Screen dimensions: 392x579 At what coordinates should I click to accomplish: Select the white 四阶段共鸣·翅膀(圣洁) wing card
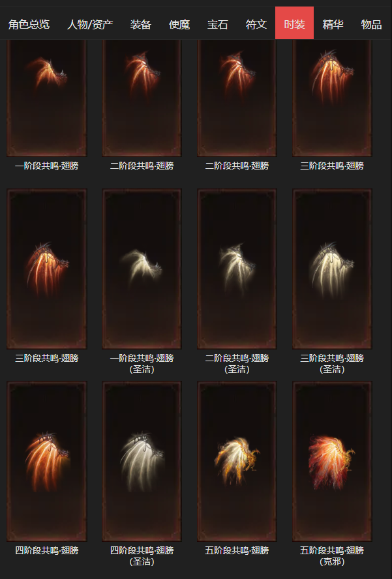142,461
